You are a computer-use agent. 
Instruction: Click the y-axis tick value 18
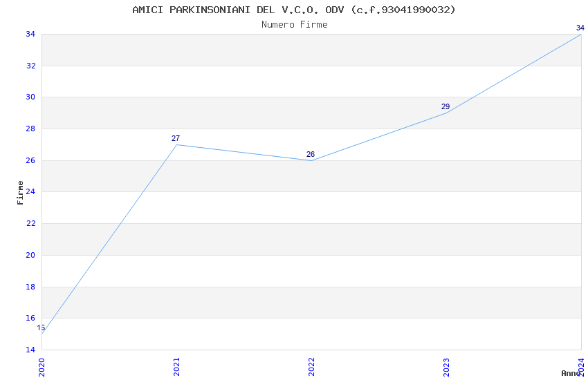tap(30, 287)
